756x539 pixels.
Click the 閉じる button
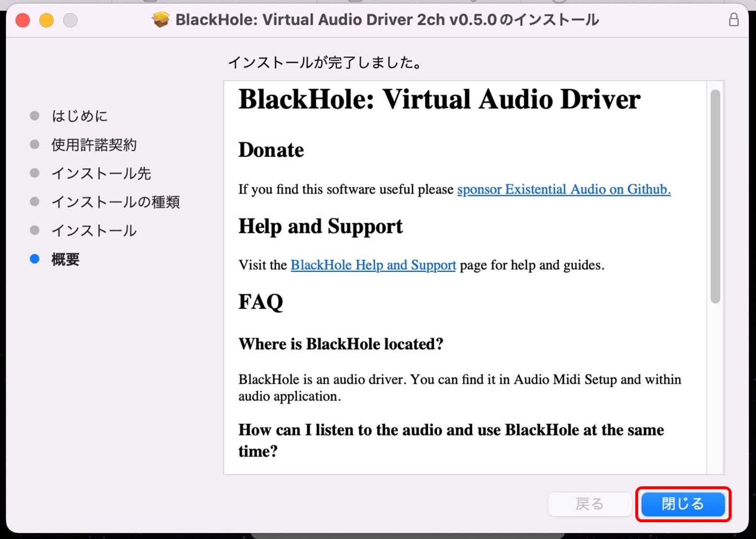click(x=683, y=504)
